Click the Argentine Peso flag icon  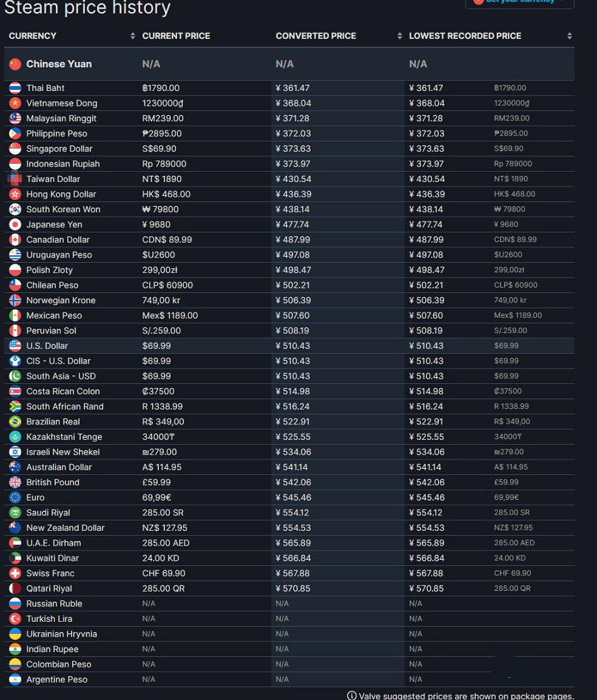tap(15, 680)
